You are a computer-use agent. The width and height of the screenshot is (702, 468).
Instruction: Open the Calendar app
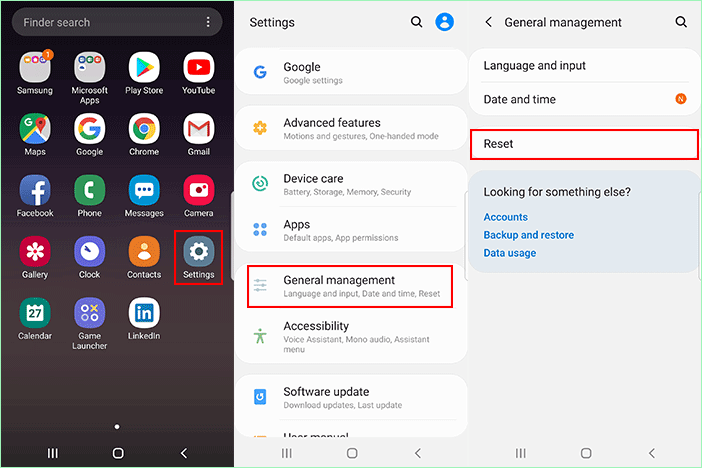point(35,313)
